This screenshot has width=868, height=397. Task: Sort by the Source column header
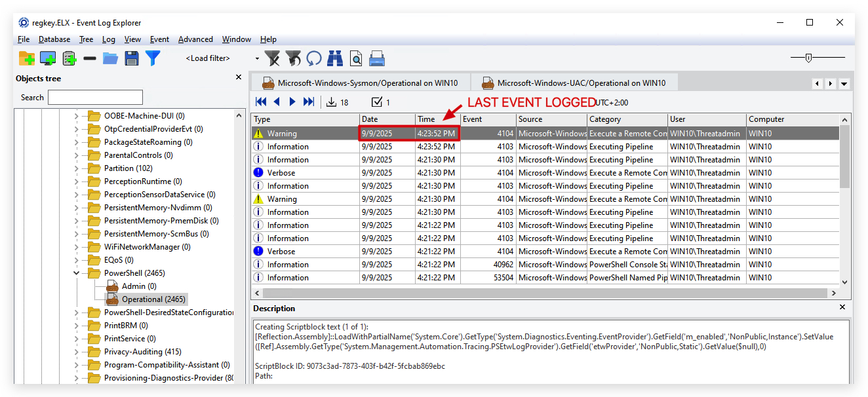click(x=551, y=119)
